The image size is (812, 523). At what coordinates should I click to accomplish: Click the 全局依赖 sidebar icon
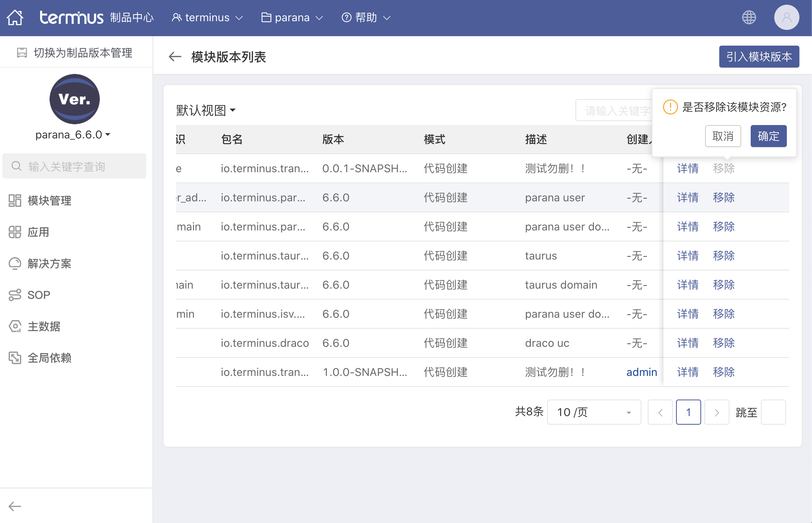pyautogui.click(x=15, y=358)
